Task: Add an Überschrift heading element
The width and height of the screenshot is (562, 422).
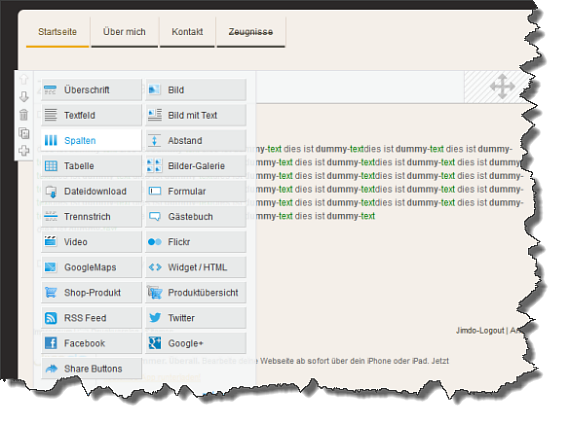Action: pos(91,90)
